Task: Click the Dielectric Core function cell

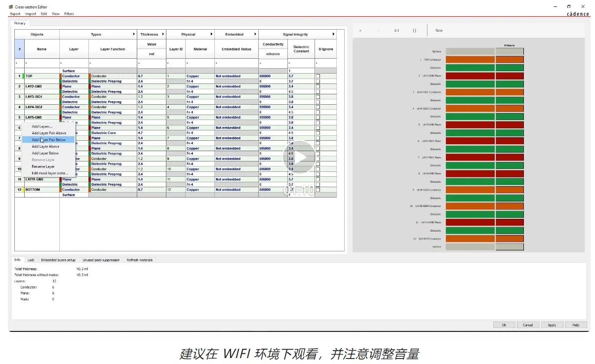Action: pos(113,133)
